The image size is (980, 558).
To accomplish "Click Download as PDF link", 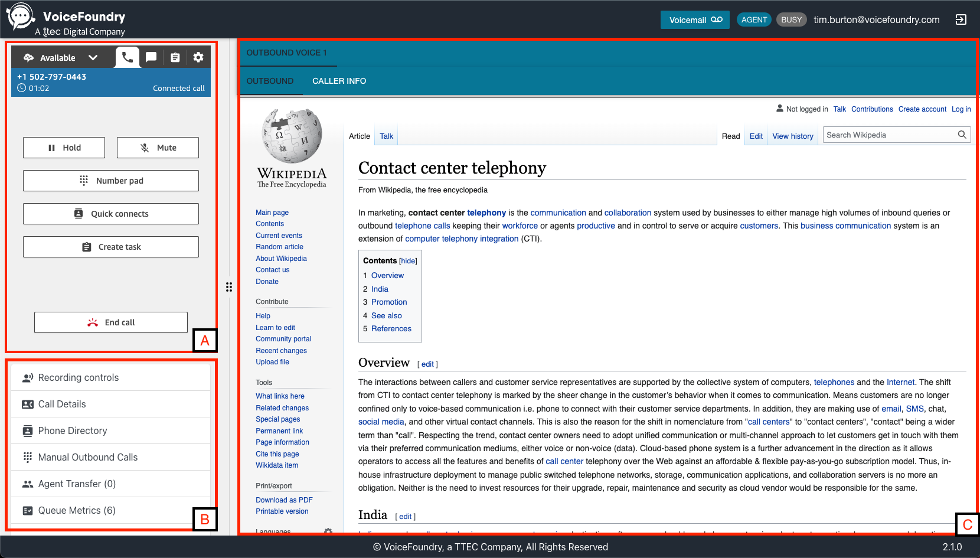I will 284,500.
